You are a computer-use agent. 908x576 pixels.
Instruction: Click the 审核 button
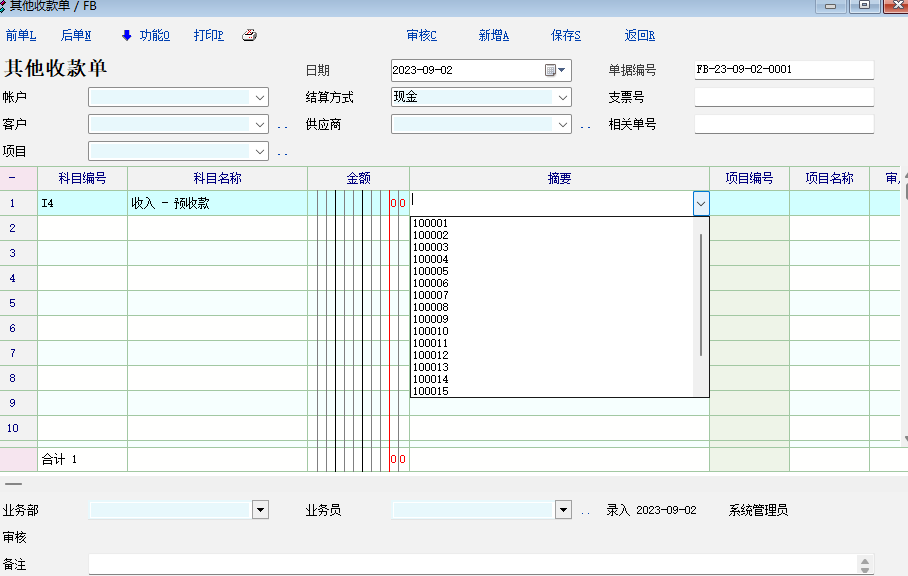click(x=421, y=35)
